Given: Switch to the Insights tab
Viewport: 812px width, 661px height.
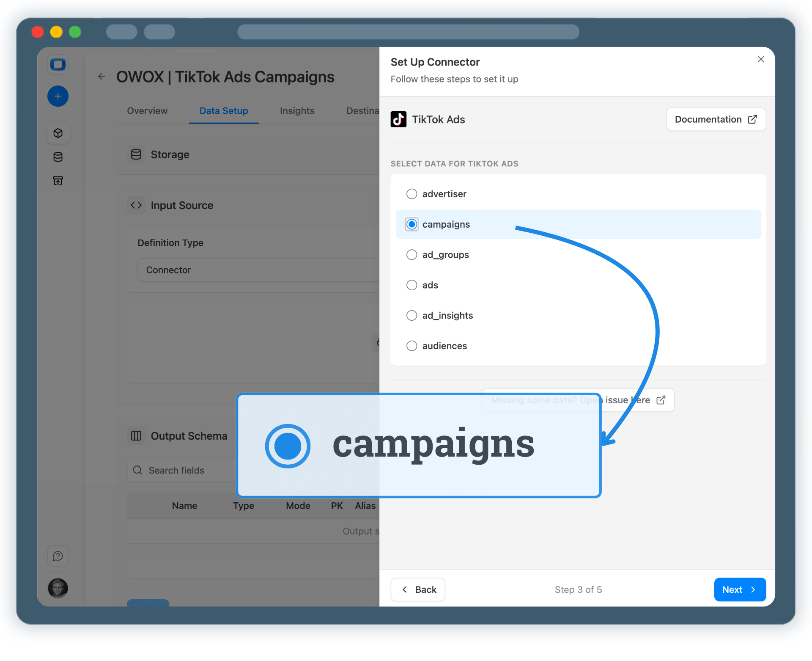Looking at the screenshot, I should [297, 111].
